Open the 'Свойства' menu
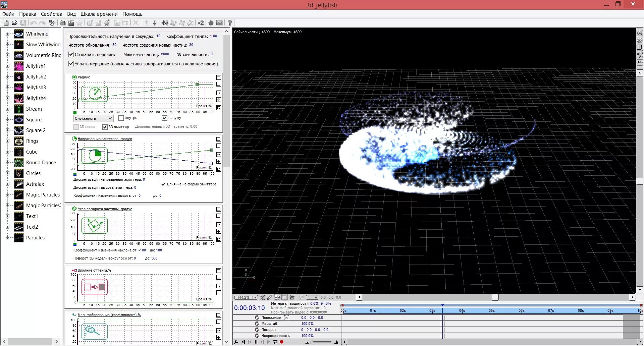The width and height of the screenshot is (644, 346). coord(52,14)
